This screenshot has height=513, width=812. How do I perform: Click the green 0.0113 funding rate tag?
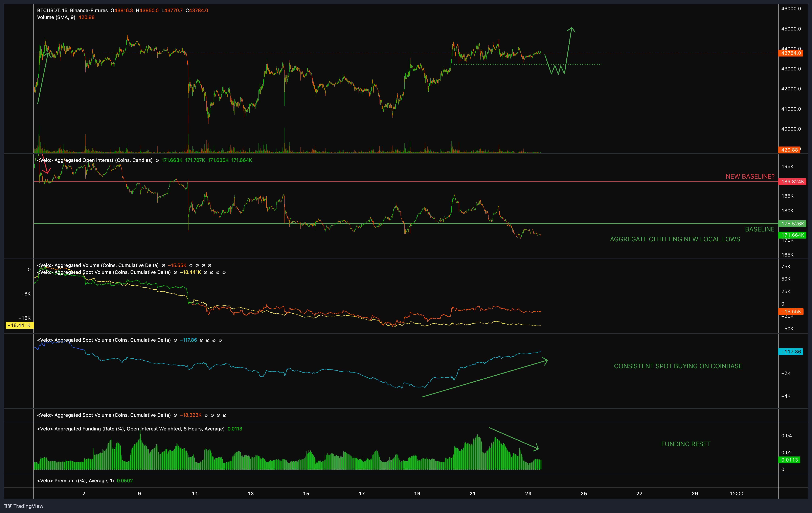(x=789, y=460)
